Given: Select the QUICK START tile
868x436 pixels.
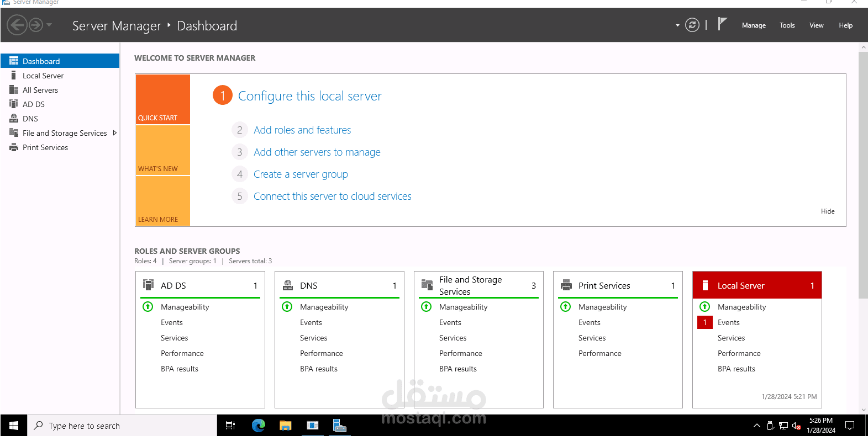Looking at the screenshot, I should point(163,99).
